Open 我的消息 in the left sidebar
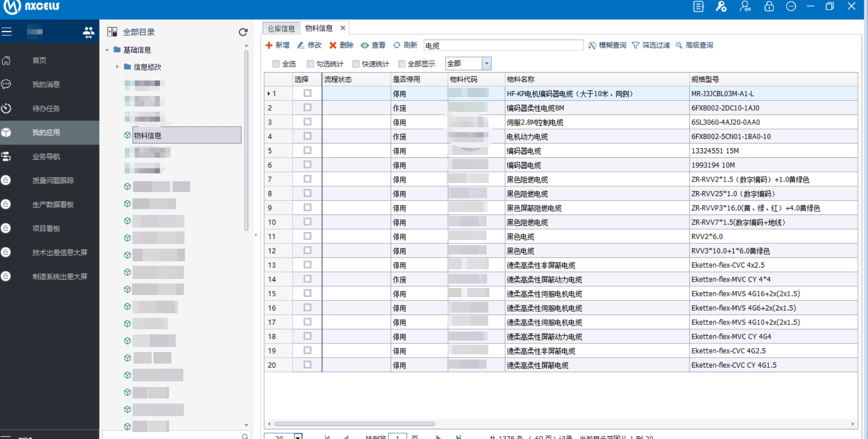The width and height of the screenshot is (868, 439). tap(46, 85)
